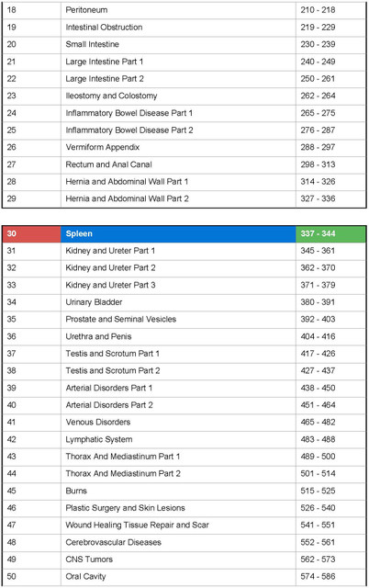Image resolution: width=369 pixels, height=588 pixels.
Task: Open Rectum and Anal Canal chapter
Action: pyautogui.click(x=184, y=164)
